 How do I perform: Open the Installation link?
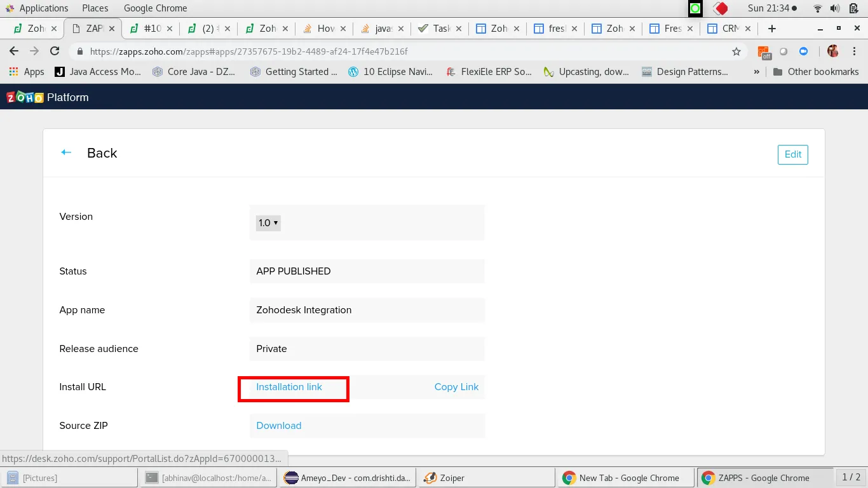(289, 387)
